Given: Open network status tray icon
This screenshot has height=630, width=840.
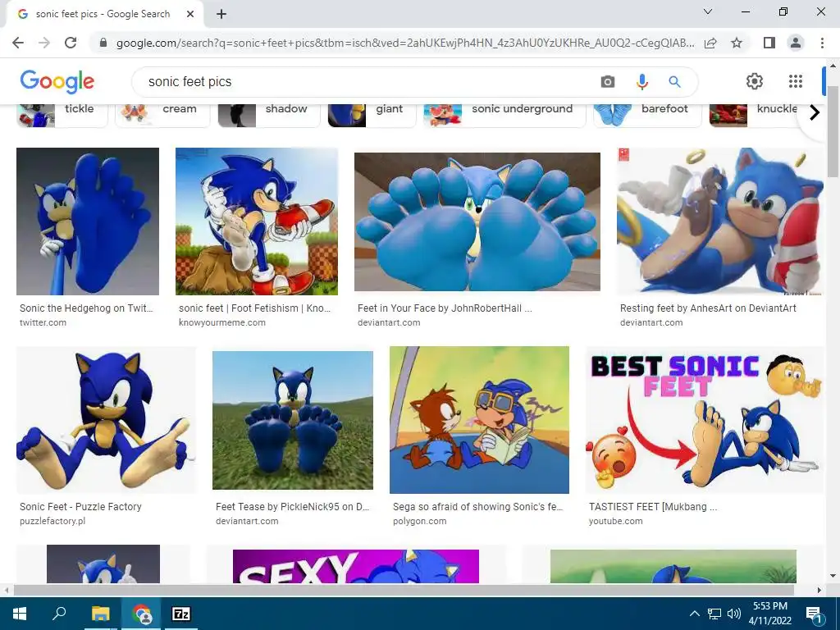Looking at the screenshot, I should pos(714,614).
